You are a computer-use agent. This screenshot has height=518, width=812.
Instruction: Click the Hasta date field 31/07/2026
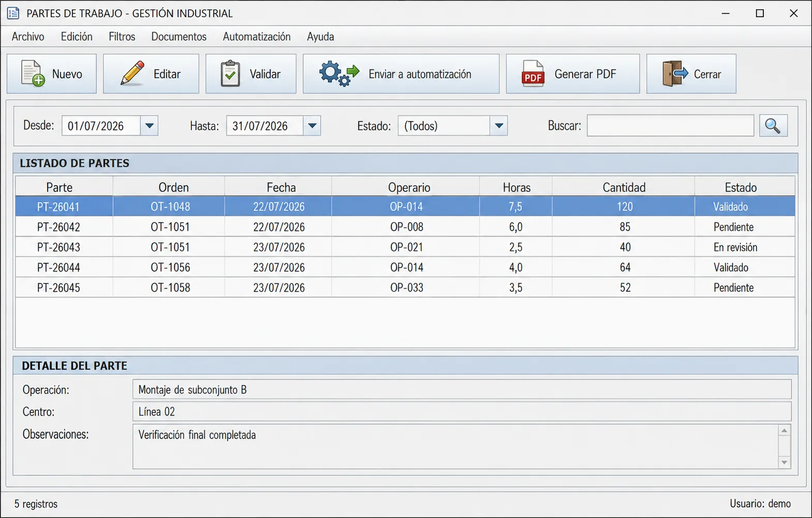264,126
